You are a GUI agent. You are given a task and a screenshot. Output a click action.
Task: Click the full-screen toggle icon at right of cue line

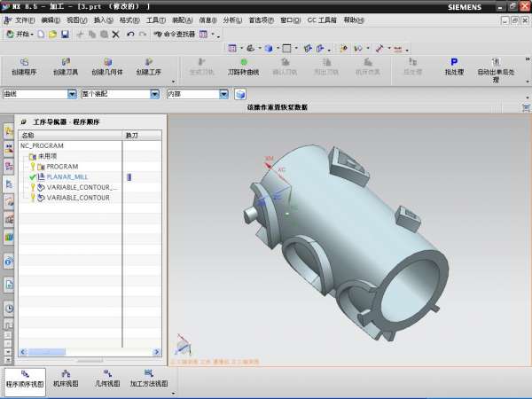click(526, 107)
